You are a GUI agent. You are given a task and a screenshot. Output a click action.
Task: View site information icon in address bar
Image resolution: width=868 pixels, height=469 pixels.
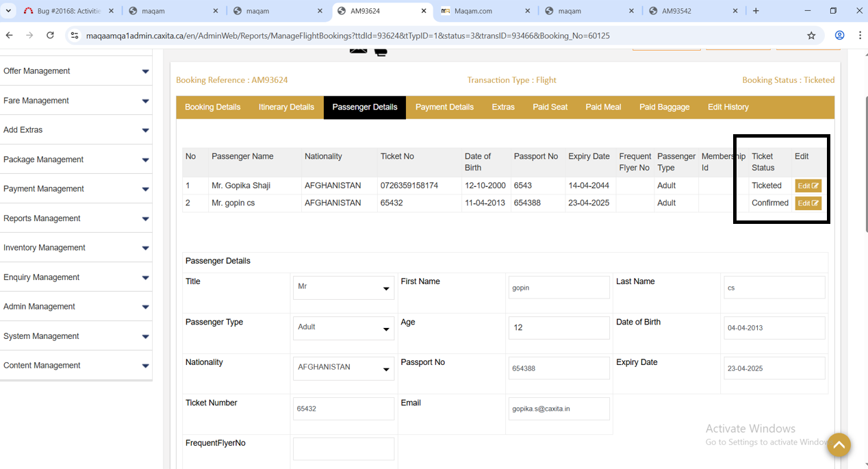[x=75, y=36]
